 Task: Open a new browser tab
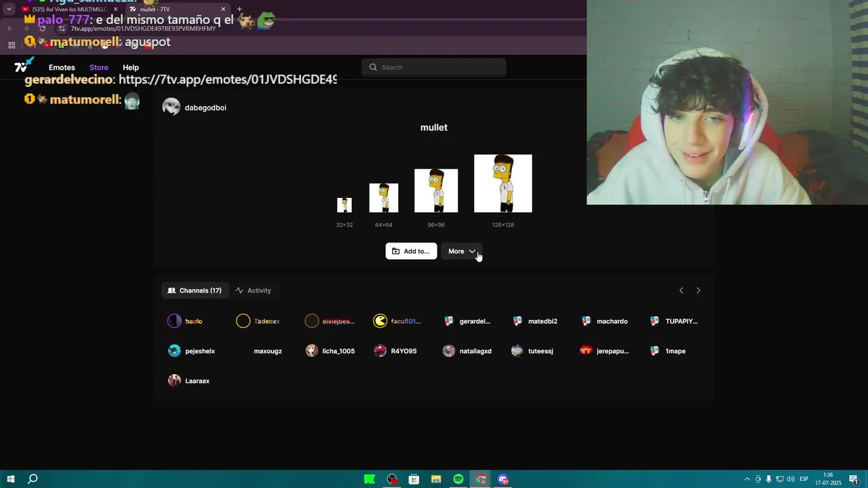point(239,9)
